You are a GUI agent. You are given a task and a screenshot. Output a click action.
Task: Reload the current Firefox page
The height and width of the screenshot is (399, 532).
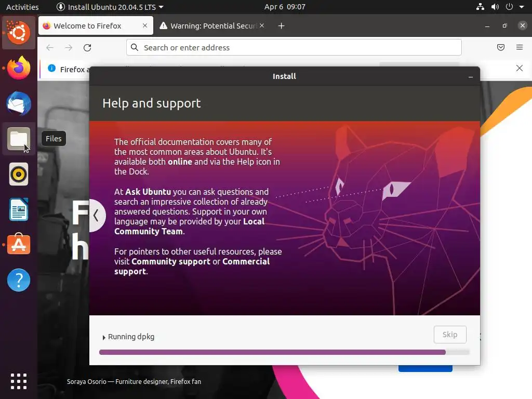pyautogui.click(x=87, y=47)
